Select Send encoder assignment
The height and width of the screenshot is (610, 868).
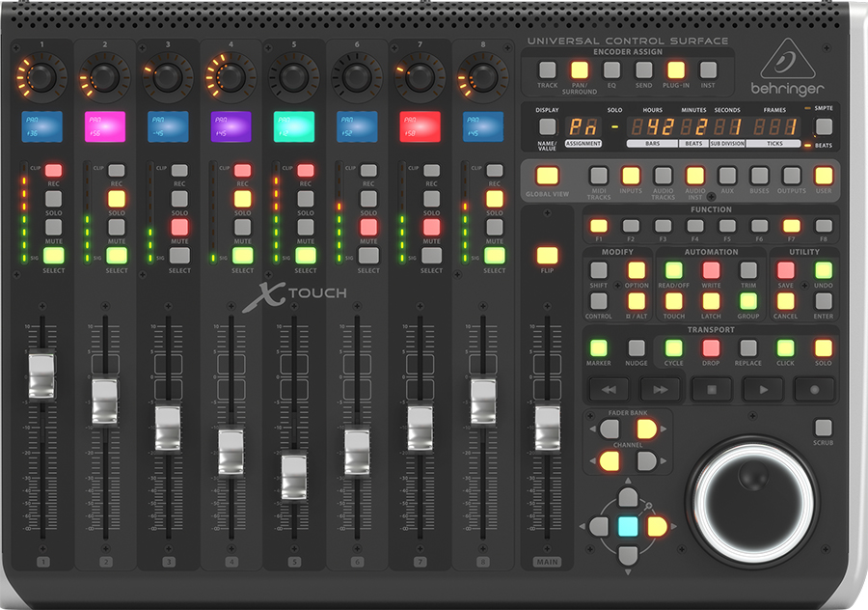coord(644,69)
